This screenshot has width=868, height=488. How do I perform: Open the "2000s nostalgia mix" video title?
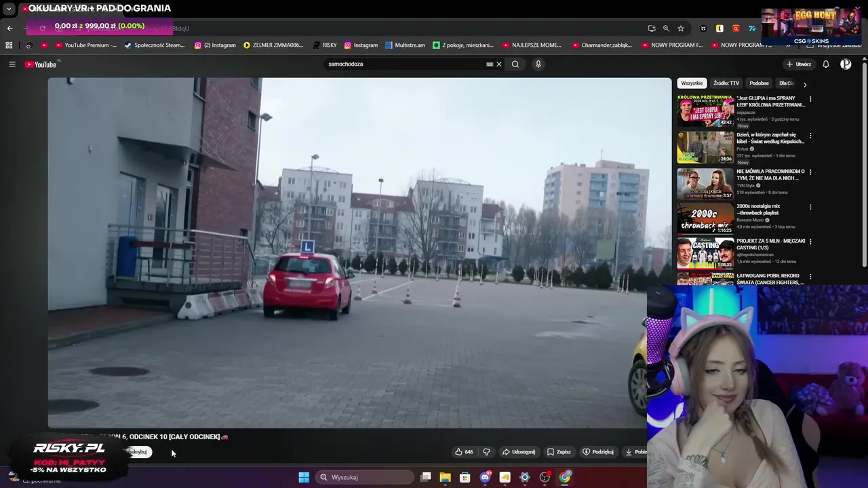point(758,209)
